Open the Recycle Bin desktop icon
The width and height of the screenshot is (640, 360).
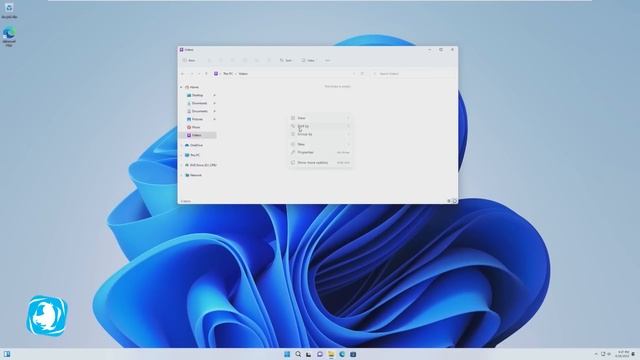point(9,11)
